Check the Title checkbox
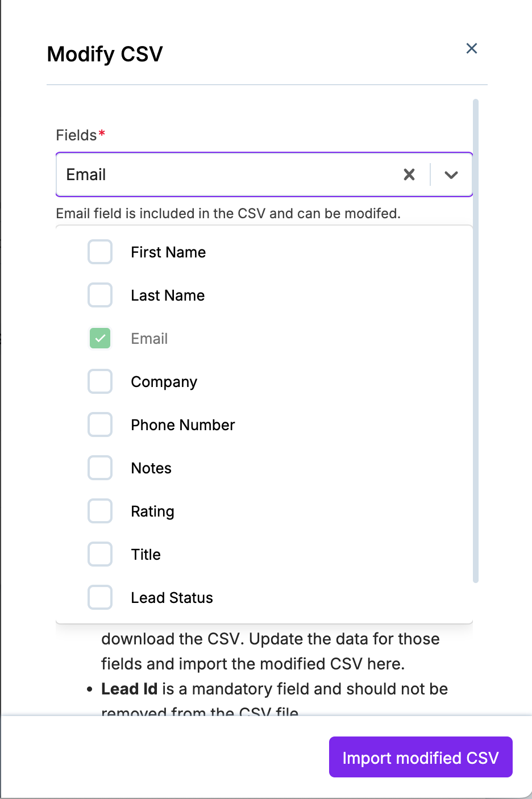Image resolution: width=532 pixels, height=799 pixels. (100, 554)
